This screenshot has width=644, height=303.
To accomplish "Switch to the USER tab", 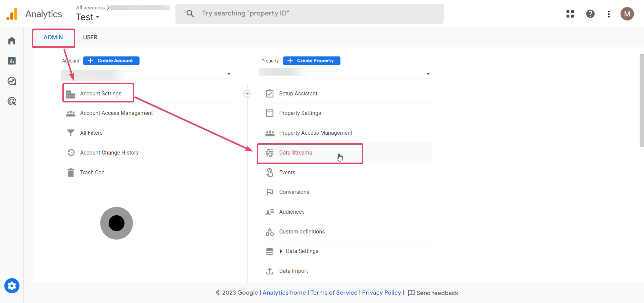I will tap(90, 37).
